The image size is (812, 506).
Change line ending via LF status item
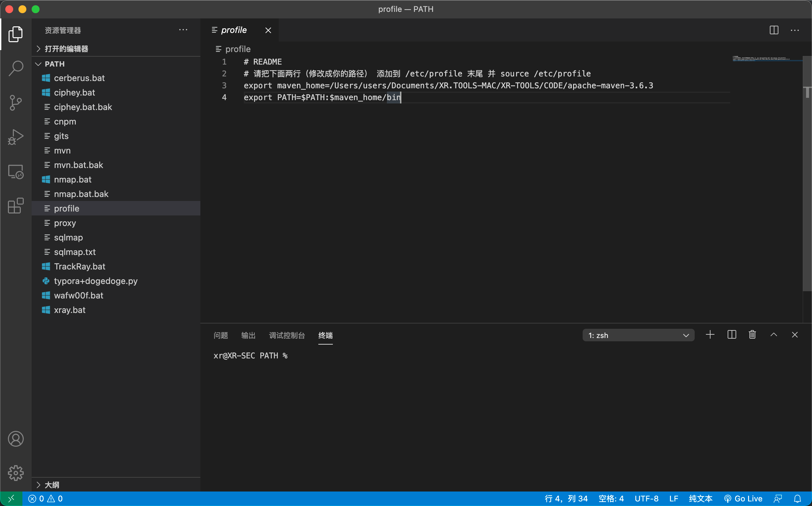coord(674,499)
